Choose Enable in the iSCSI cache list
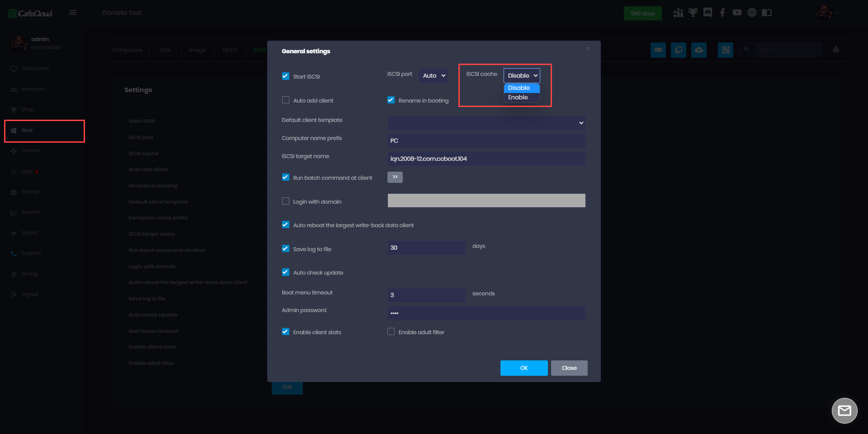 point(518,98)
